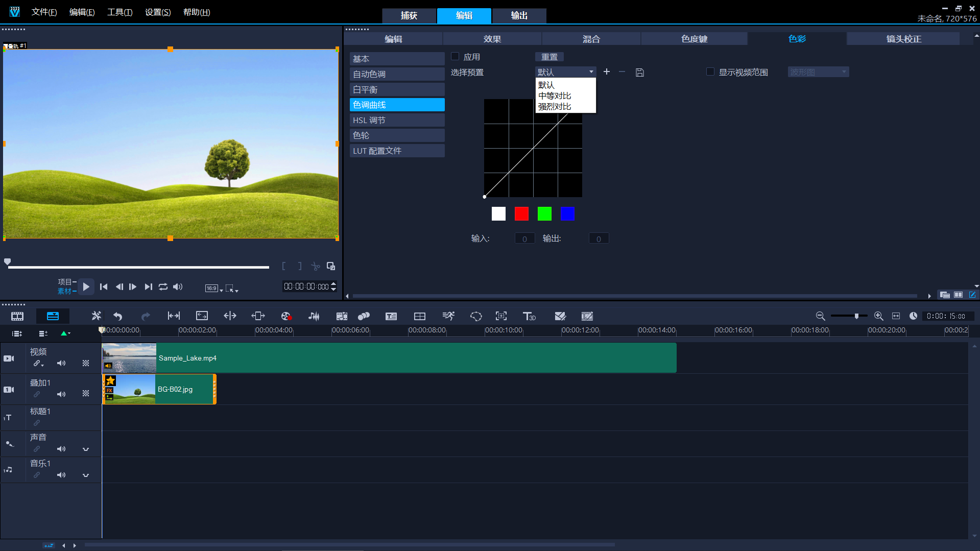The height and width of the screenshot is (551, 980).
Task: Enable the 显示视频范围 checkbox
Action: pyautogui.click(x=710, y=72)
